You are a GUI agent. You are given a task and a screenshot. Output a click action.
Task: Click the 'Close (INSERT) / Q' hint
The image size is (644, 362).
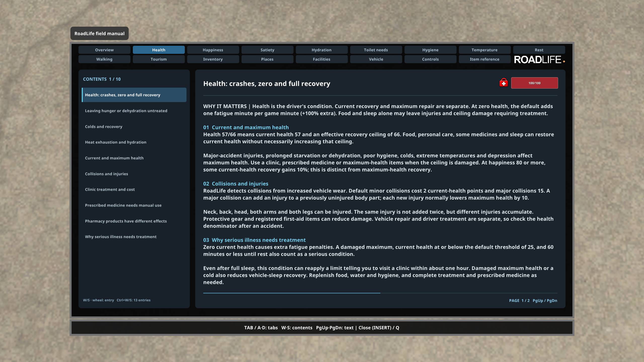click(x=379, y=328)
